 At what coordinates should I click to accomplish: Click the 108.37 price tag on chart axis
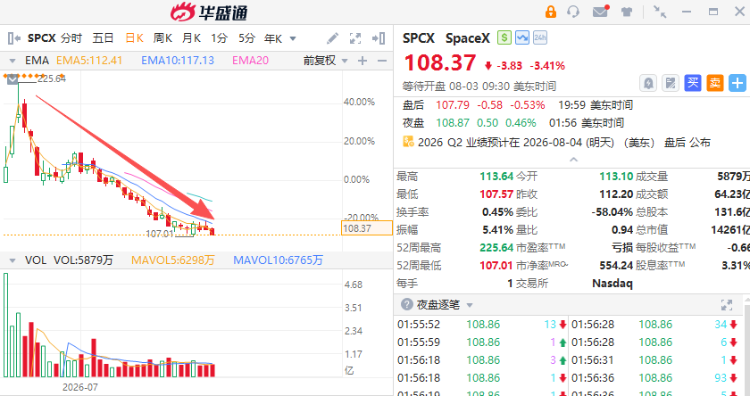tap(367, 229)
